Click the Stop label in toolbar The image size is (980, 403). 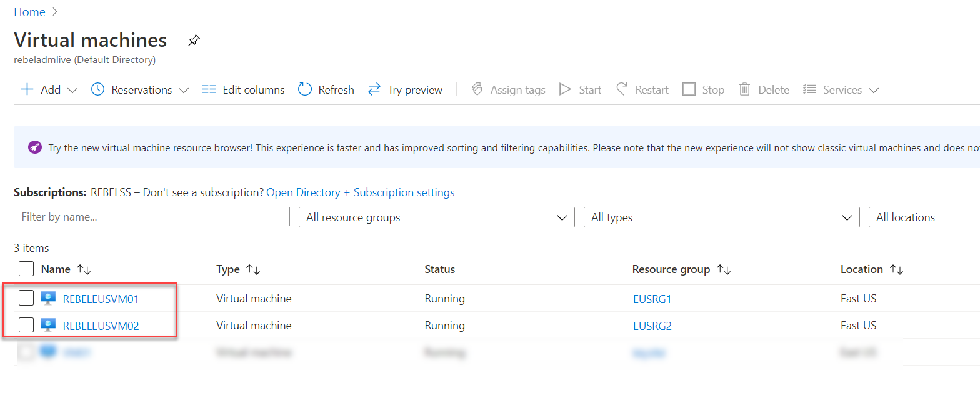(x=713, y=90)
